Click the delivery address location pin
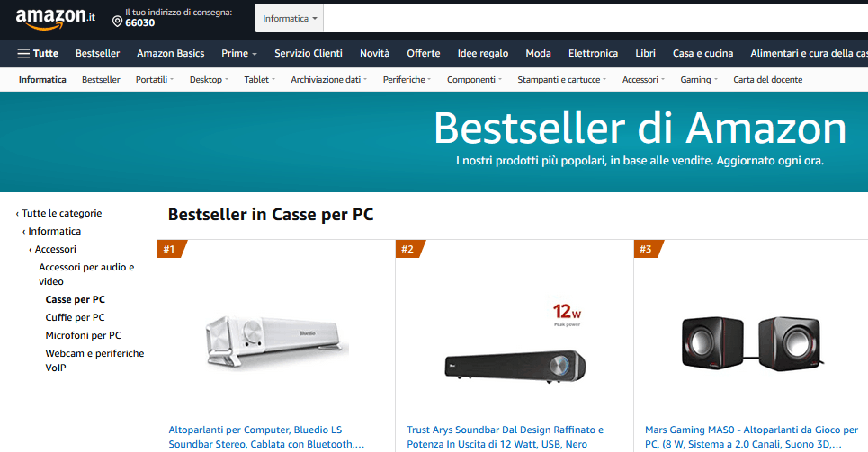Viewport: 868px width, 452px height. coord(117,22)
